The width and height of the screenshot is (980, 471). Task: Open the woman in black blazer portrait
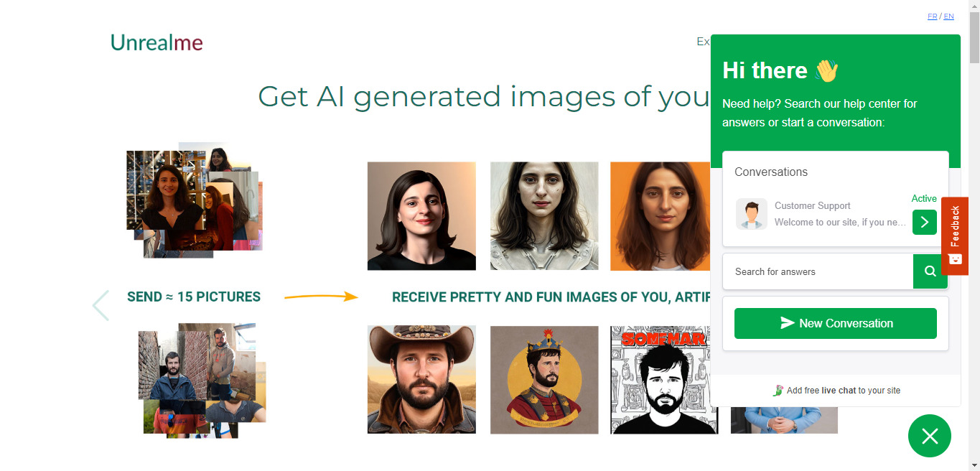pyautogui.click(x=421, y=216)
